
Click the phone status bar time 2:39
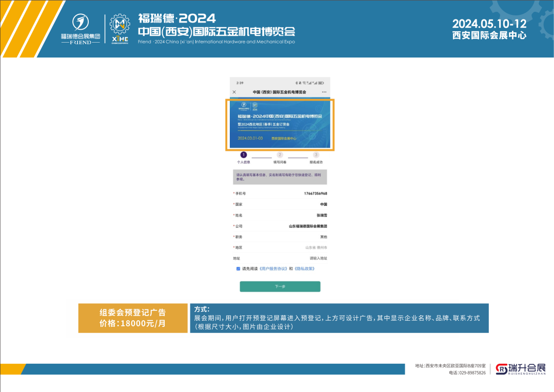240,83
